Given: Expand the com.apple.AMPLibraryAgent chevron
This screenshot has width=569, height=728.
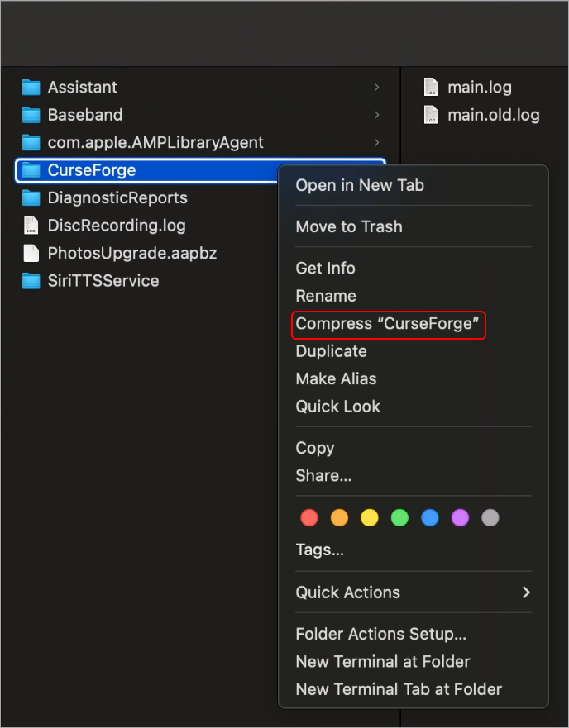Looking at the screenshot, I should coord(376,142).
